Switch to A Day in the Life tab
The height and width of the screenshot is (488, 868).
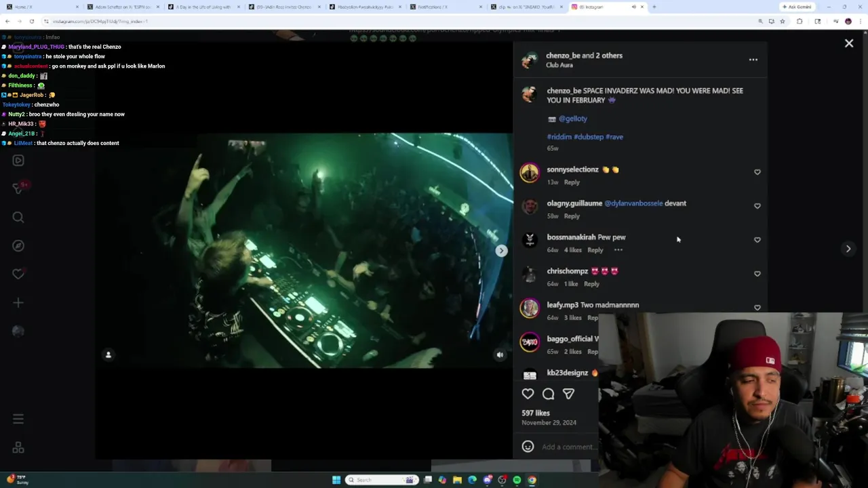(203, 7)
